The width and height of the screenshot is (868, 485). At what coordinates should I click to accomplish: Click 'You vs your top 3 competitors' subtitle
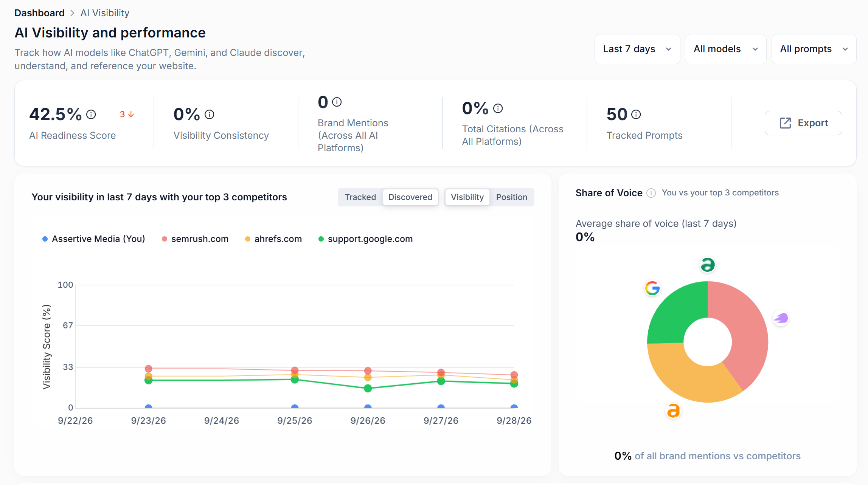pos(720,193)
